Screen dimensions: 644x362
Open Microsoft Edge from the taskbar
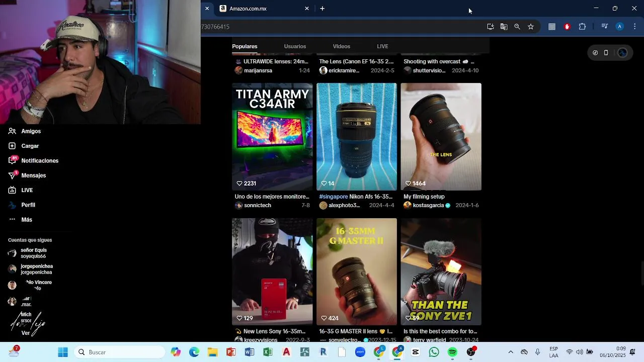(194, 352)
